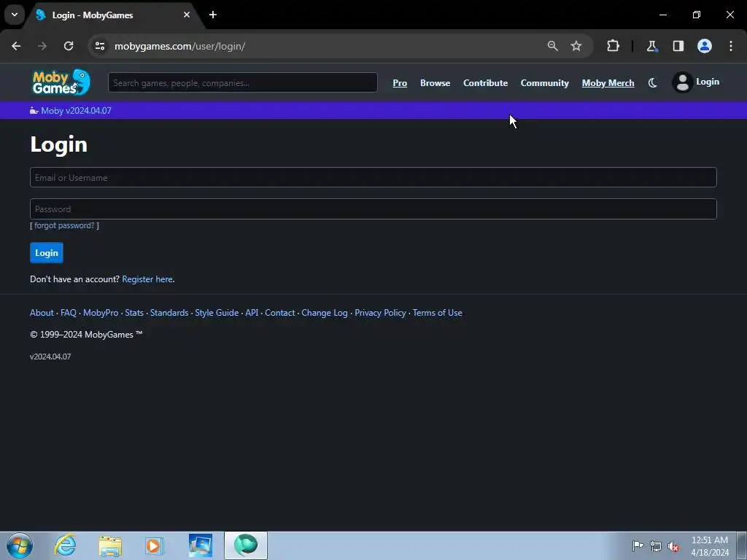
Task: Click the MobyGames logo
Action: [x=61, y=82]
